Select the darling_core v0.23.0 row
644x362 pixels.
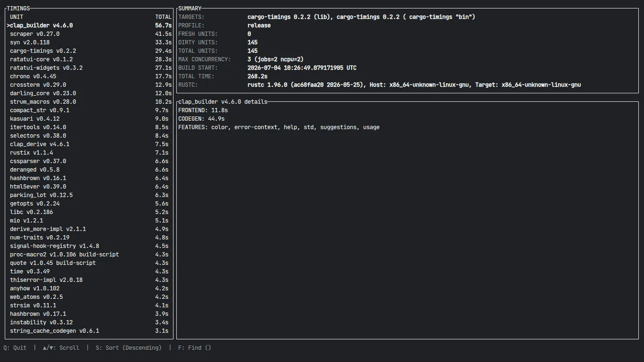pyautogui.click(x=89, y=93)
